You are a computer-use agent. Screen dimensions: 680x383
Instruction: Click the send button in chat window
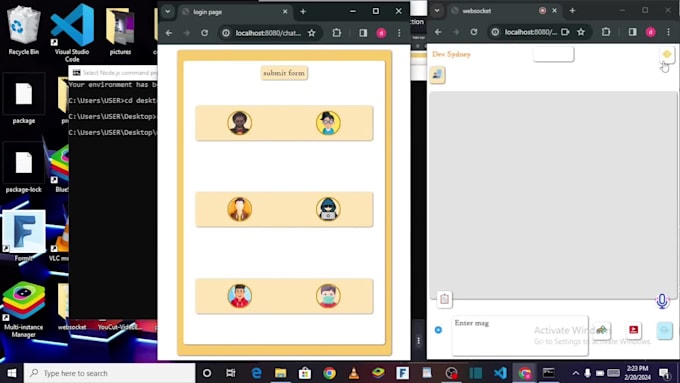pos(664,331)
